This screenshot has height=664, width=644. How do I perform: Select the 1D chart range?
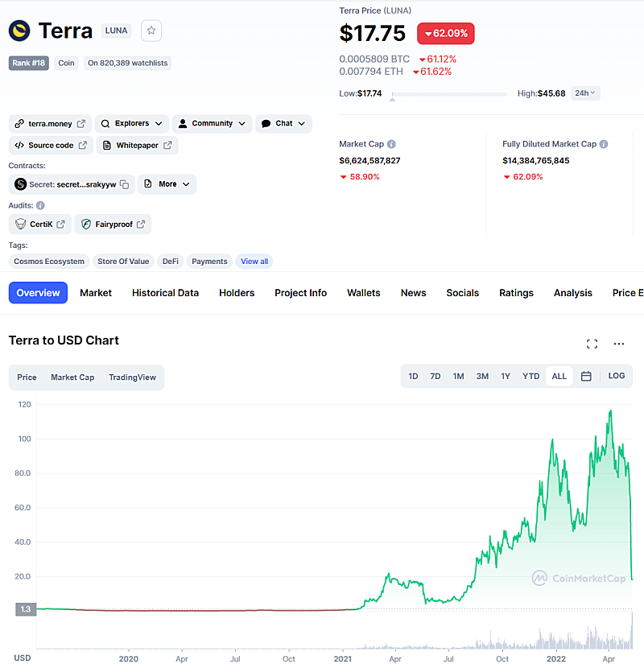point(413,376)
